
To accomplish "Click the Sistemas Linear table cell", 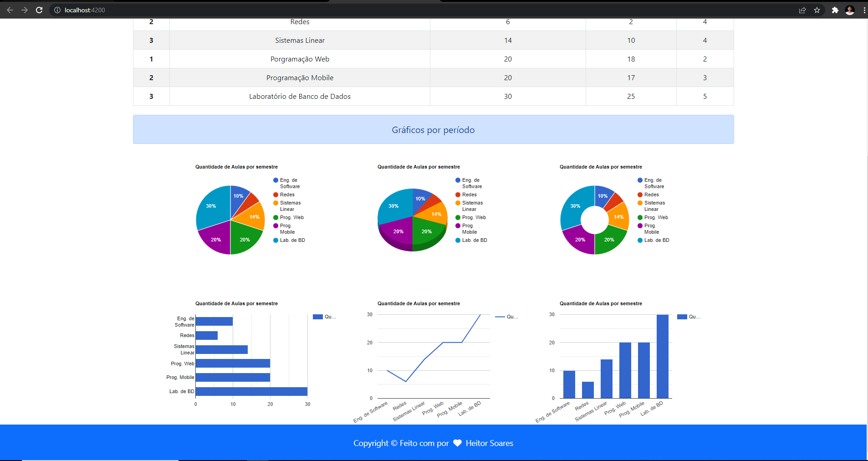I will click(x=300, y=40).
